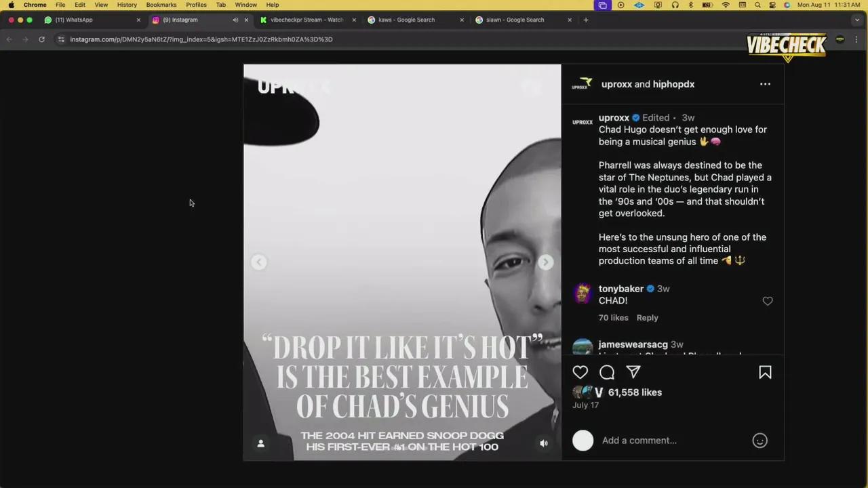
Task: Open the Bookmarks menu
Action: point(161,5)
